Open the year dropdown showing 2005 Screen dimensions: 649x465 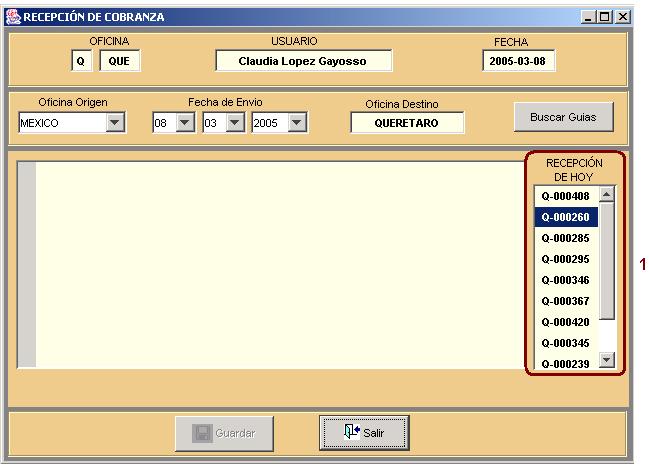point(297,122)
